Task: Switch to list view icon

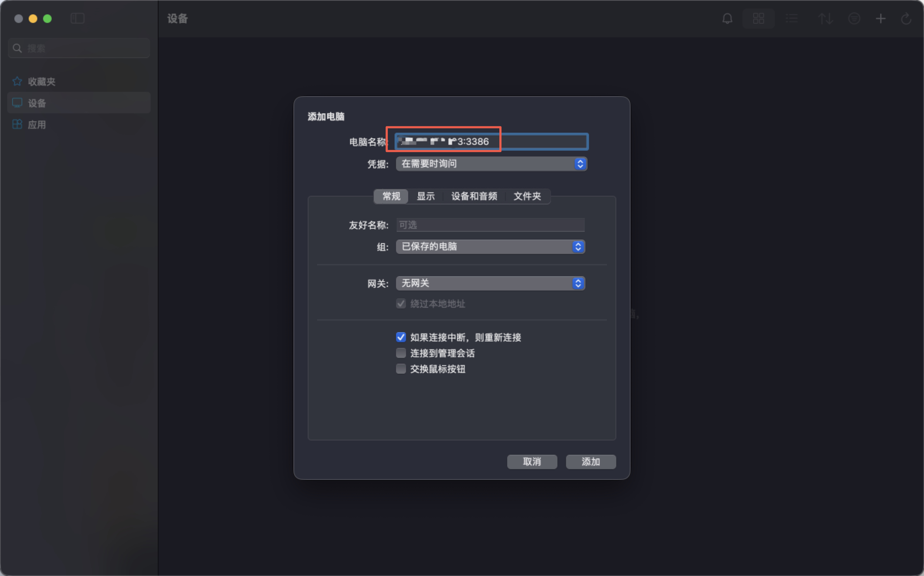Action: tap(791, 18)
